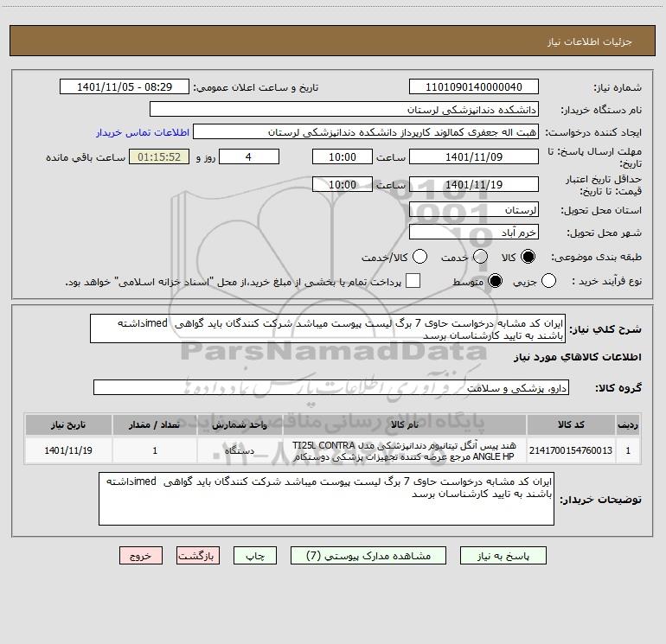
Task: Open the اطلاعات تماس خریدار link
Action: point(143,132)
